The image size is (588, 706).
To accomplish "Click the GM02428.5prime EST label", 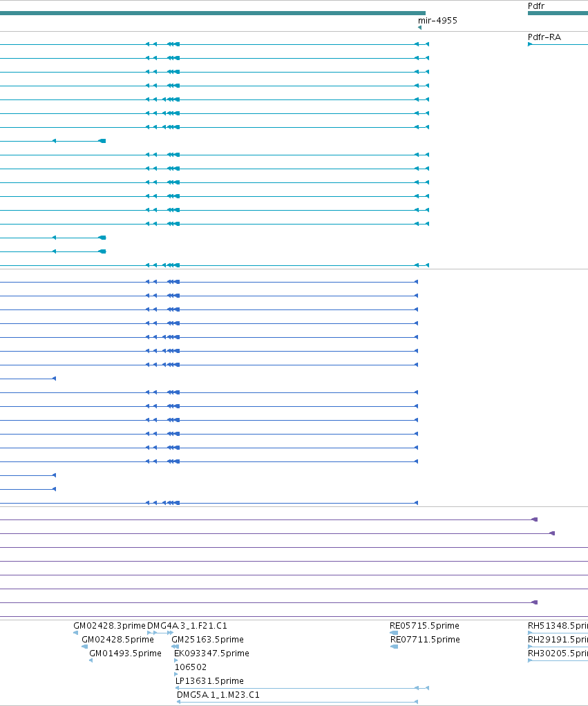I will (117, 640).
